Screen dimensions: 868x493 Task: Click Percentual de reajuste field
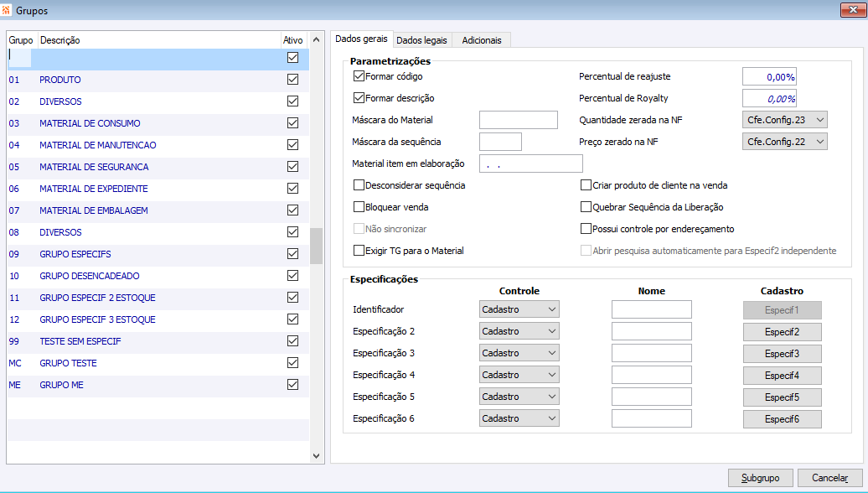769,76
